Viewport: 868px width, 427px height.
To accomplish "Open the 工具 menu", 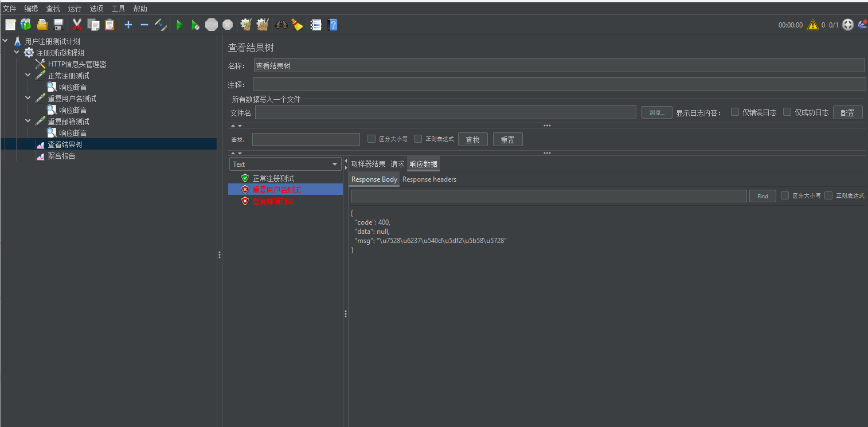I will [x=118, y=8].
